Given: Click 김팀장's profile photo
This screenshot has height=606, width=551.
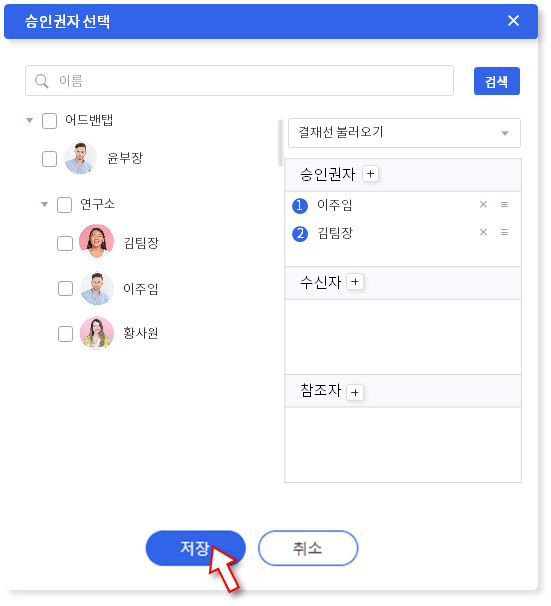Looking at the screenshot, I should (96, 241).
